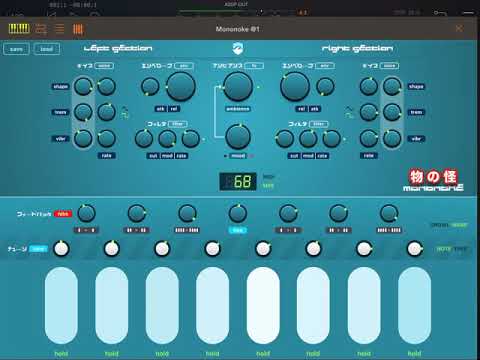The width and height of the screenshot is (480, 360).
Task: Tap the brightest fifth play pad
Action: click(x=263, y=306)
